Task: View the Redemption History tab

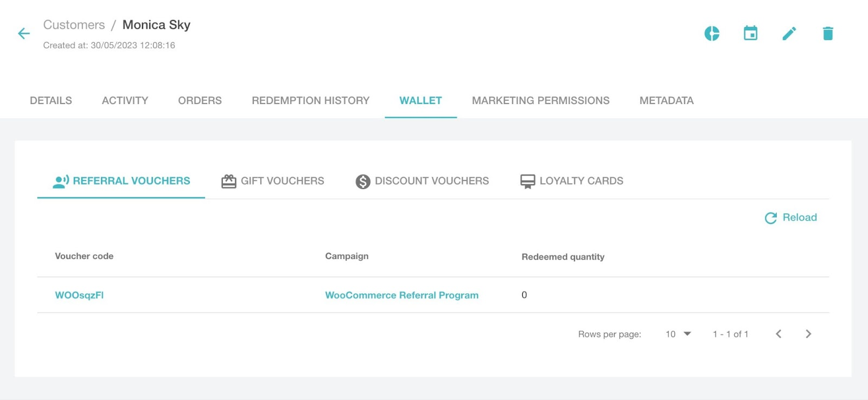Action: point(310,101)
